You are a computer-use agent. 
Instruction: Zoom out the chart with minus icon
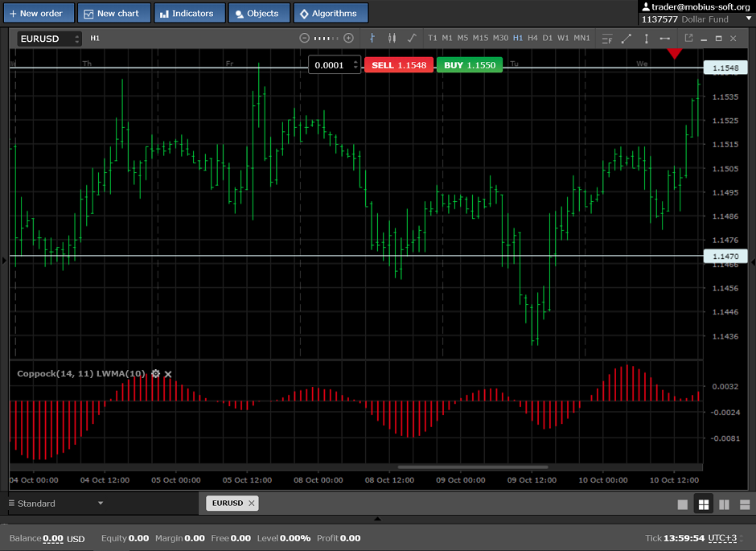[x=304, y=38]
